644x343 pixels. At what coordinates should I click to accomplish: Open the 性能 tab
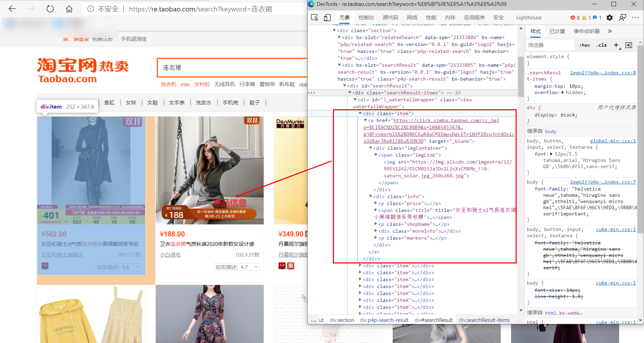(x=431, y=18)
